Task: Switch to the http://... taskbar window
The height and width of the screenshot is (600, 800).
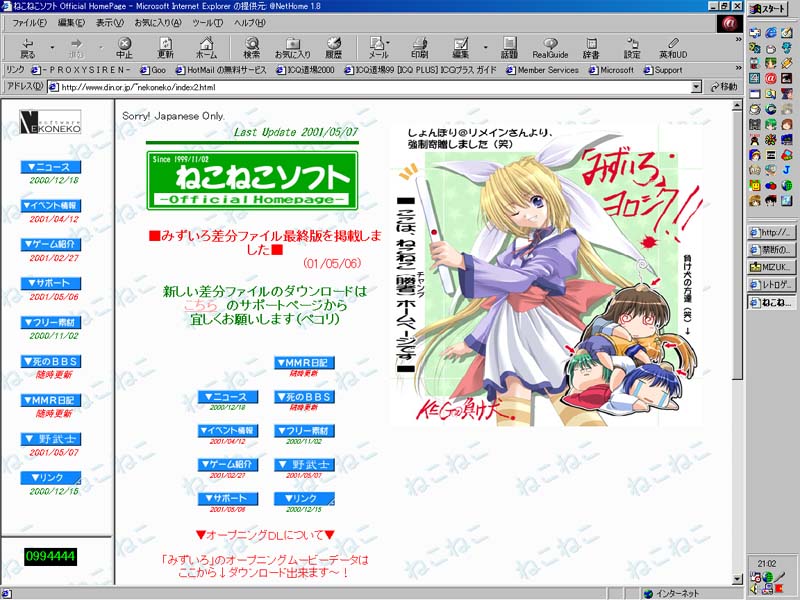Action: [771, 232]
